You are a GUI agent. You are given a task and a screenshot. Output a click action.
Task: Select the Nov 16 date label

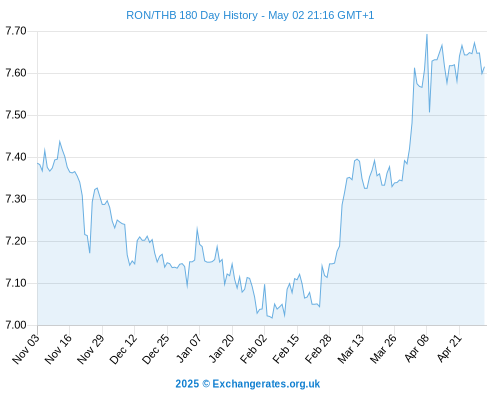tap(58, 348)
